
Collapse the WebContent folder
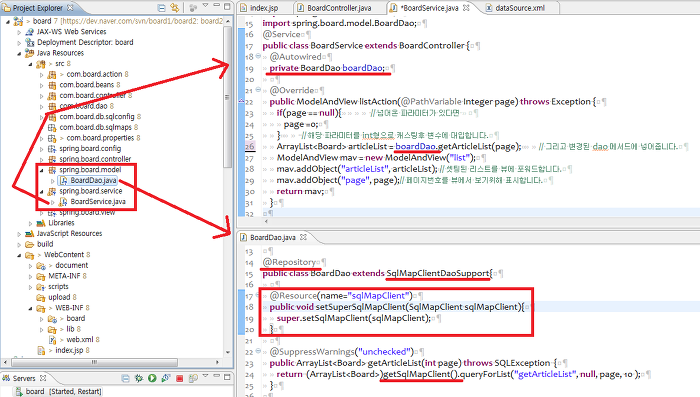click(x=19, y=255)
